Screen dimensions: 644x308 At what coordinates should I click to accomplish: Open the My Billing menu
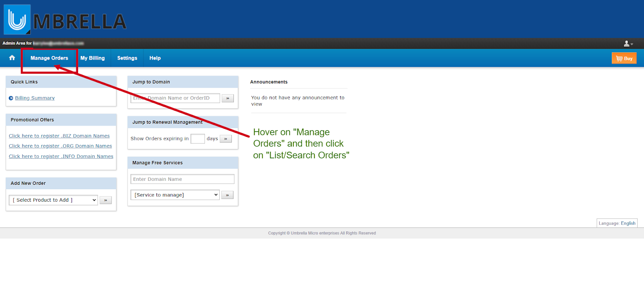click(93, 58)
